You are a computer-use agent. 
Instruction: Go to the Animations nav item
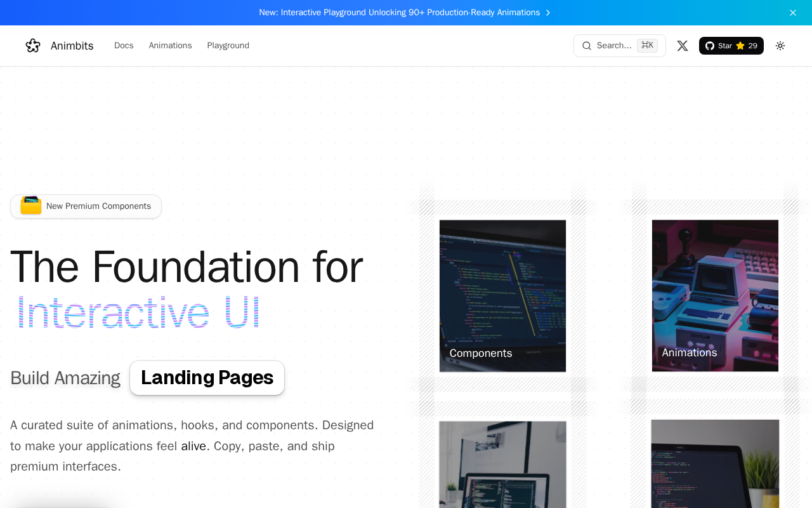pyautogui.click(x=170, y=46)
